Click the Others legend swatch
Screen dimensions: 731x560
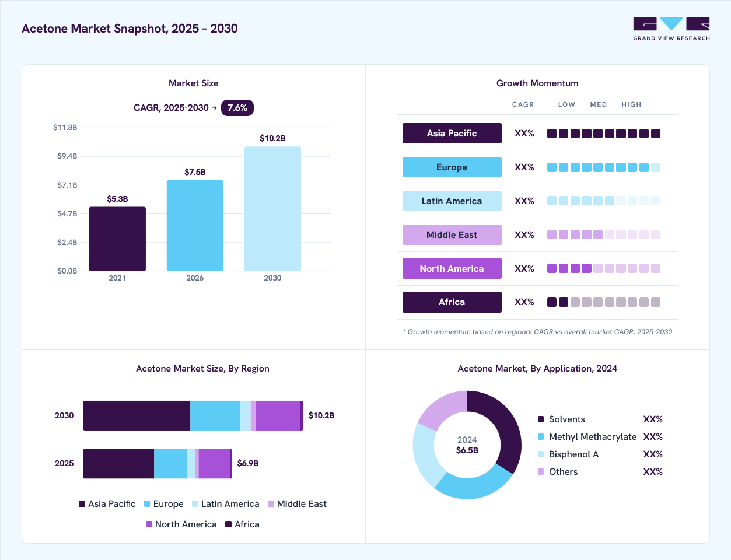tap(541, 472)
